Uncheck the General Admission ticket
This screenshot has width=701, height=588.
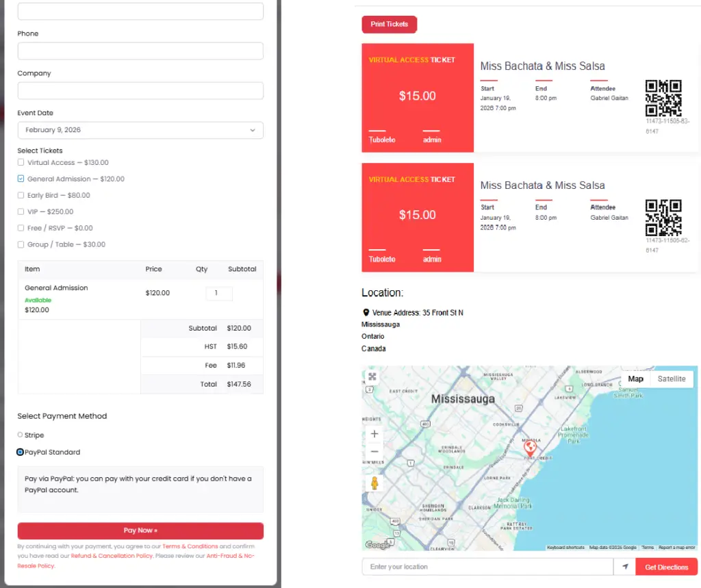click(21, 179)
